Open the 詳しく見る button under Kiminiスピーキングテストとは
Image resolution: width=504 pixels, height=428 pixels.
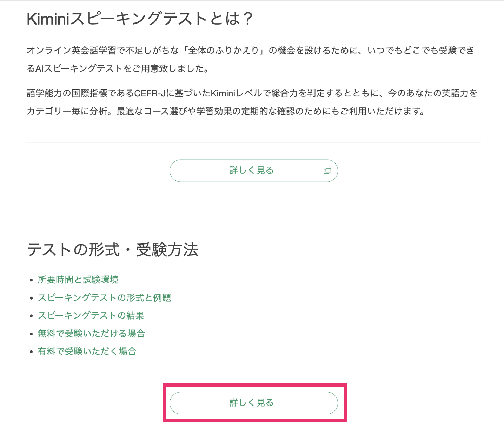click(x=253, y=171)
